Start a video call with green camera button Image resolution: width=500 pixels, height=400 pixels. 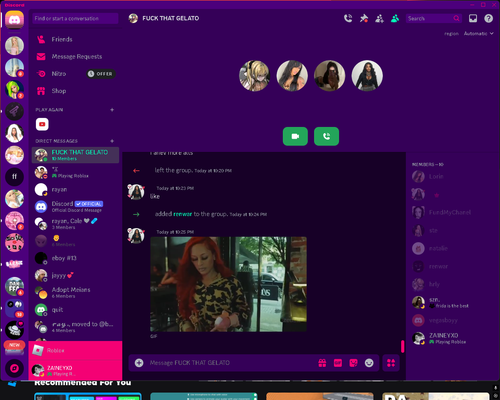(295, 136)
